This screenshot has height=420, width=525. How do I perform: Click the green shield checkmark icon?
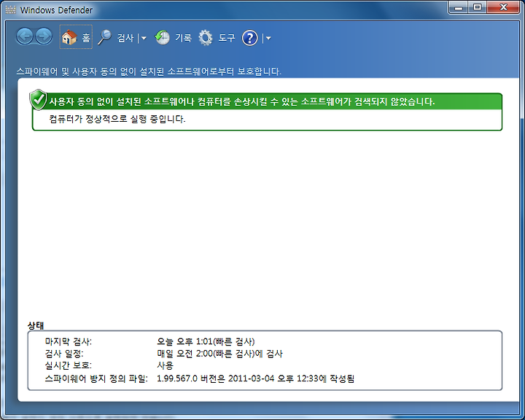pos(38,99)
